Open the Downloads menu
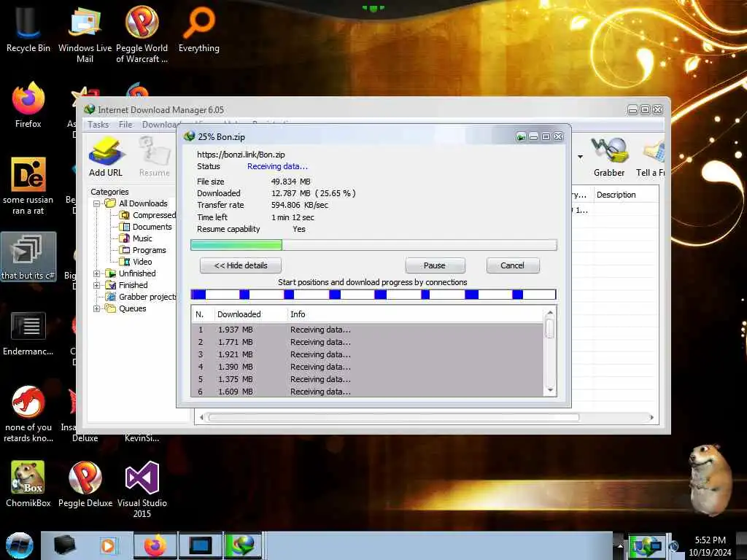 pyautogui.click(x=158, y=124)
